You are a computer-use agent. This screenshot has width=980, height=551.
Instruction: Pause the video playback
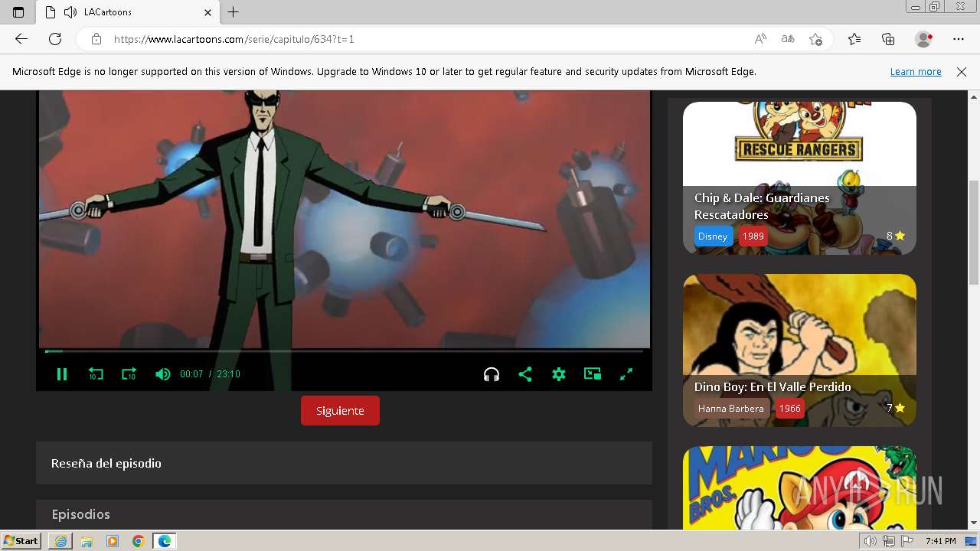tap(62, 374)
